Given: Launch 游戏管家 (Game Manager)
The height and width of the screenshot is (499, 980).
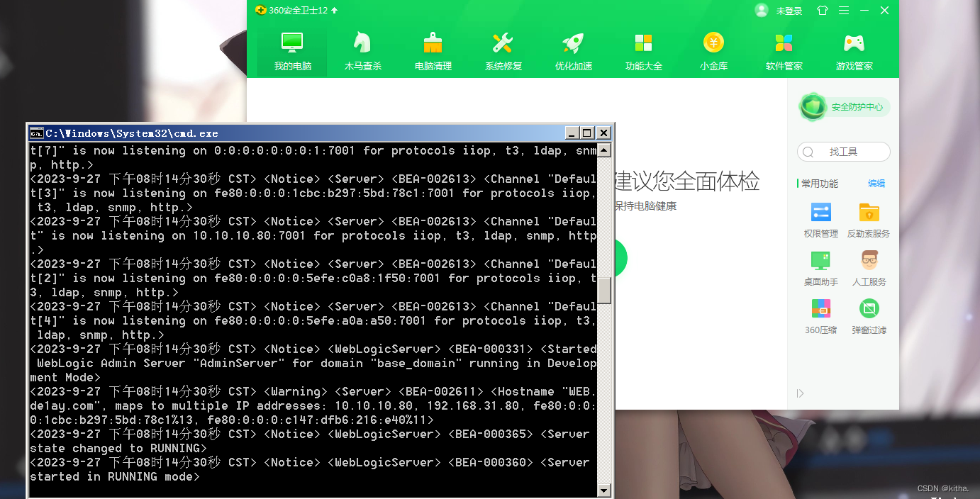Looking at the screenshot, I should tap(853, 50).
